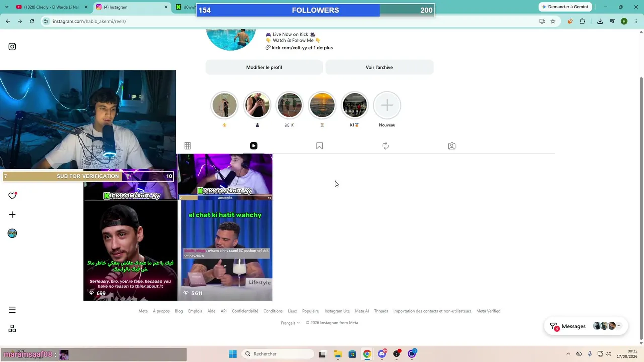Open the Instagram Lite footer link
This screenshot has width=644, height=362.
point(337,311)
